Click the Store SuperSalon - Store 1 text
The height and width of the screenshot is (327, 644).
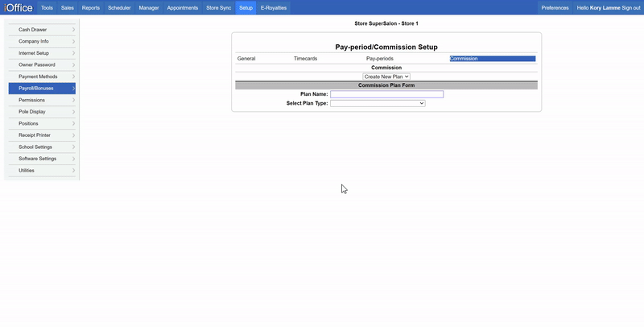(386, 24)
